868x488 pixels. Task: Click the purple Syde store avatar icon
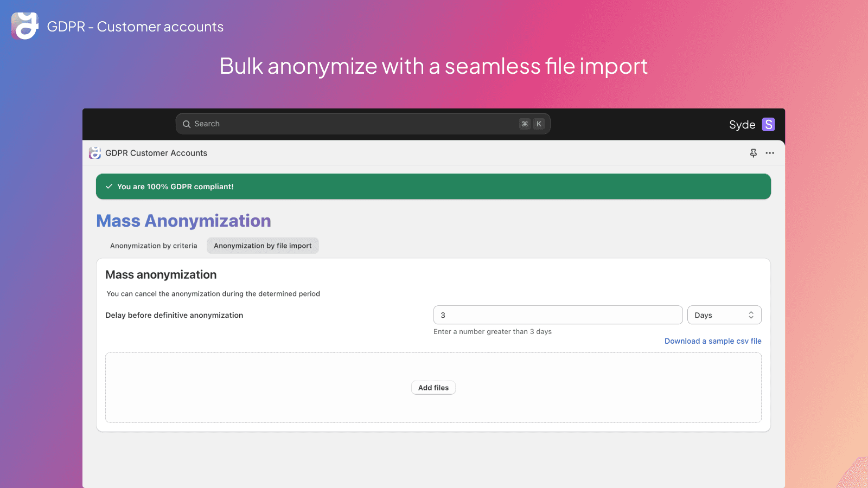click(768, 125)
